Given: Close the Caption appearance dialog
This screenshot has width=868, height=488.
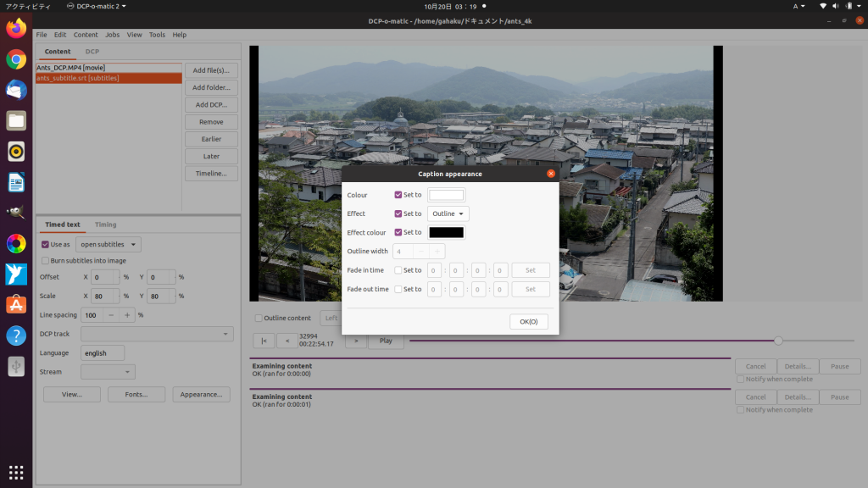Looking at the screenshot, I should pos(551,174).
